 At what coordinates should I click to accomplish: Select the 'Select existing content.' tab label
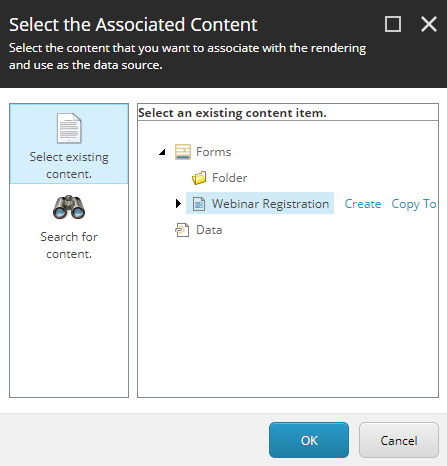(69, 165)
